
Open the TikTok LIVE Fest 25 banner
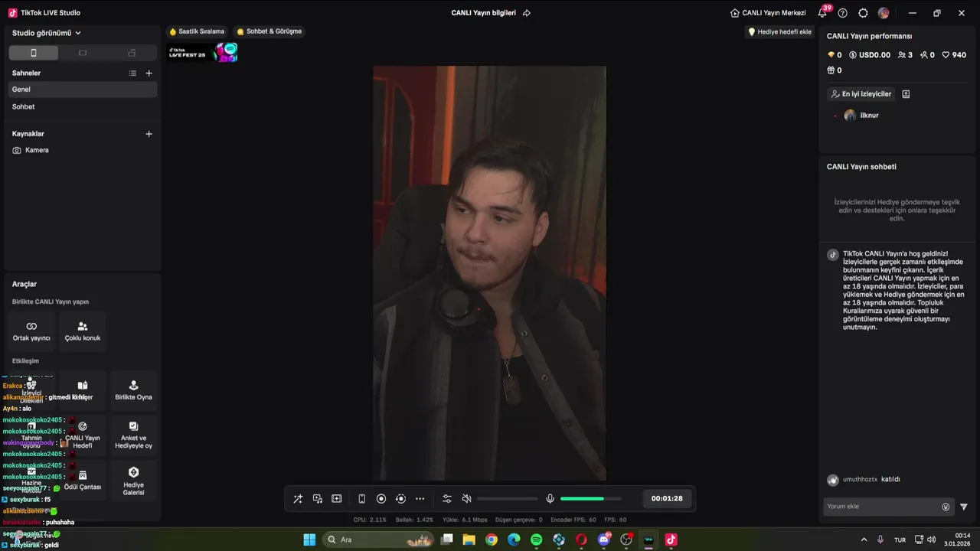click(203, 52)
